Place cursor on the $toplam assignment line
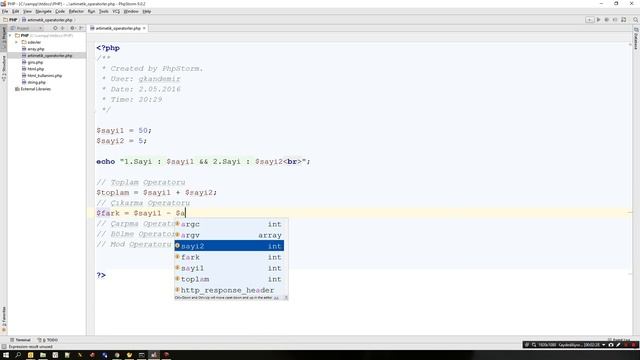The image size is (640, 360). coord(157,192)
